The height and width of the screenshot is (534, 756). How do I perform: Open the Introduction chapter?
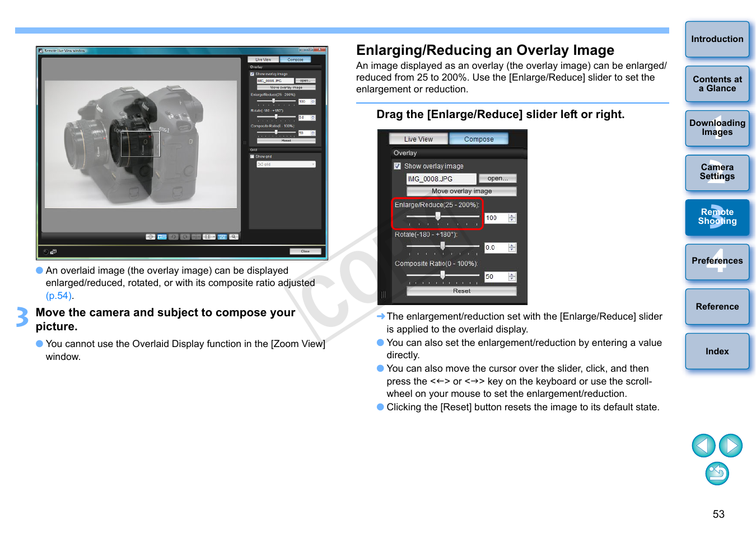pyautogui.click(x=717, y=39)
